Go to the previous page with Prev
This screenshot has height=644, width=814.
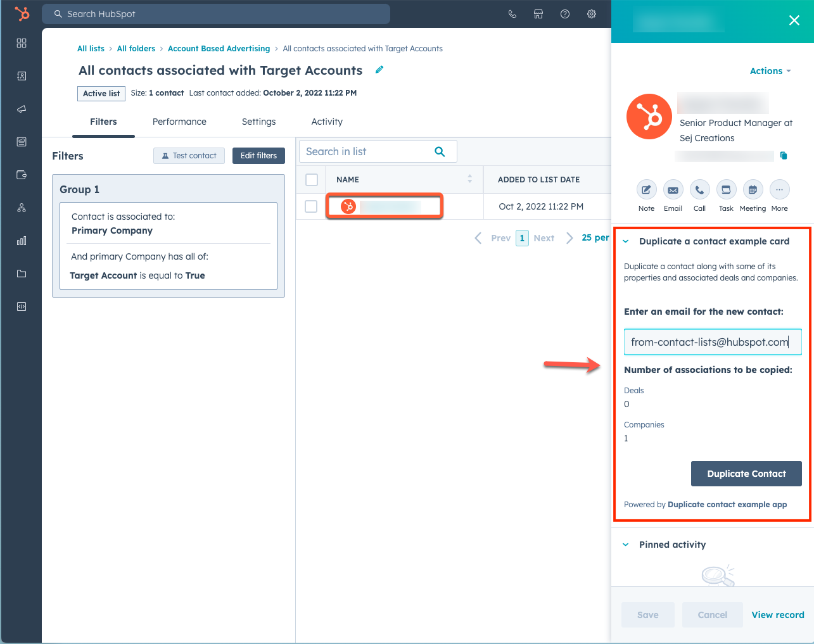point(493,238)
